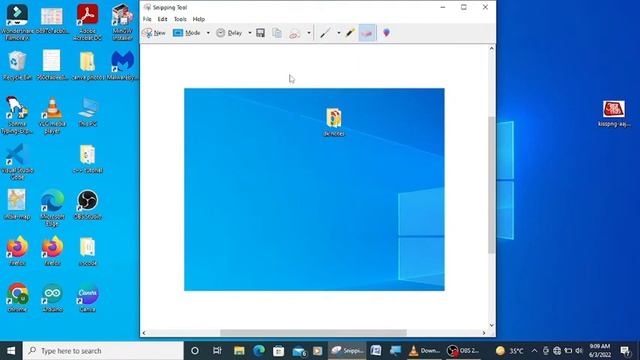Expand the Delay dropdown arrow
Image resolution: width=640 pixels, height=360 pixels.
[x=250, y=33]
